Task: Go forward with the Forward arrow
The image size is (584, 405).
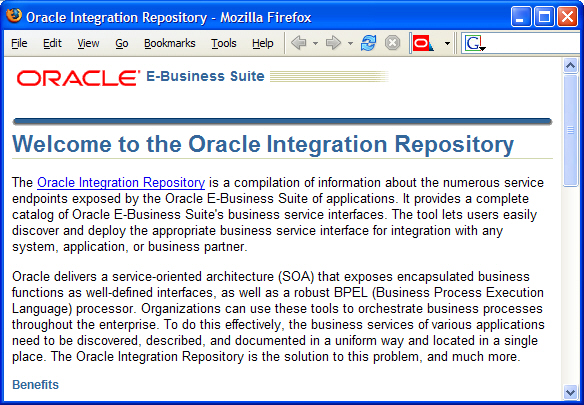Action: [333, 43]
